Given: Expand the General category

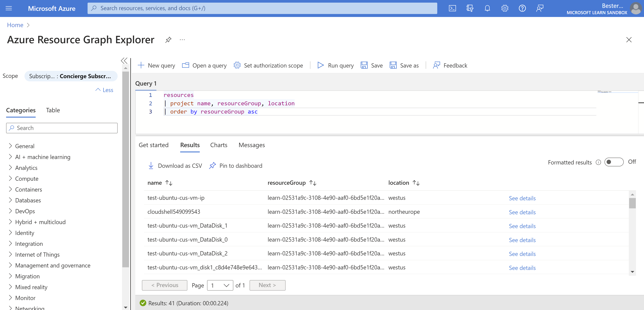Looking at the screenshot, I should 25,146.
